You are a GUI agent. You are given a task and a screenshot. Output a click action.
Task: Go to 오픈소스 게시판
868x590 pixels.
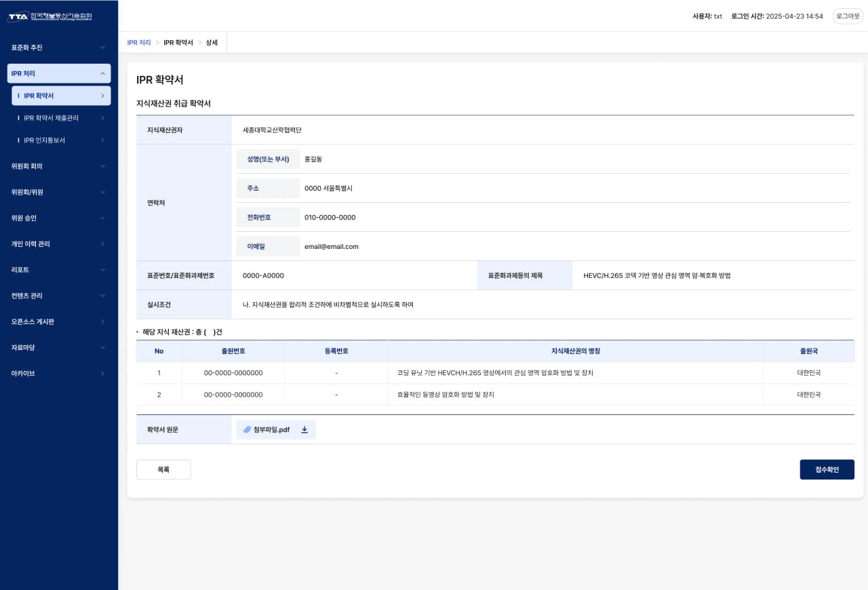(x=59, y=322)
